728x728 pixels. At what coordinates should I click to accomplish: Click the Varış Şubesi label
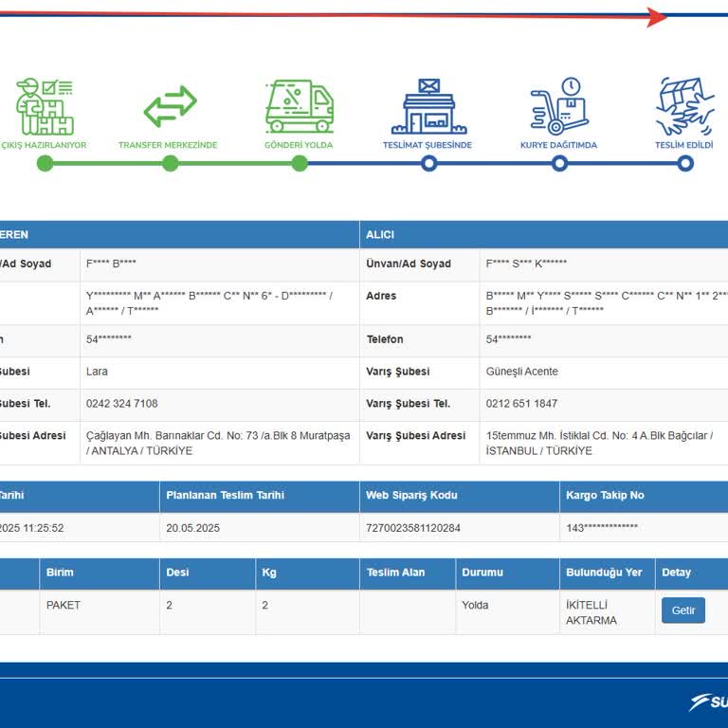(x=398, y=372)
